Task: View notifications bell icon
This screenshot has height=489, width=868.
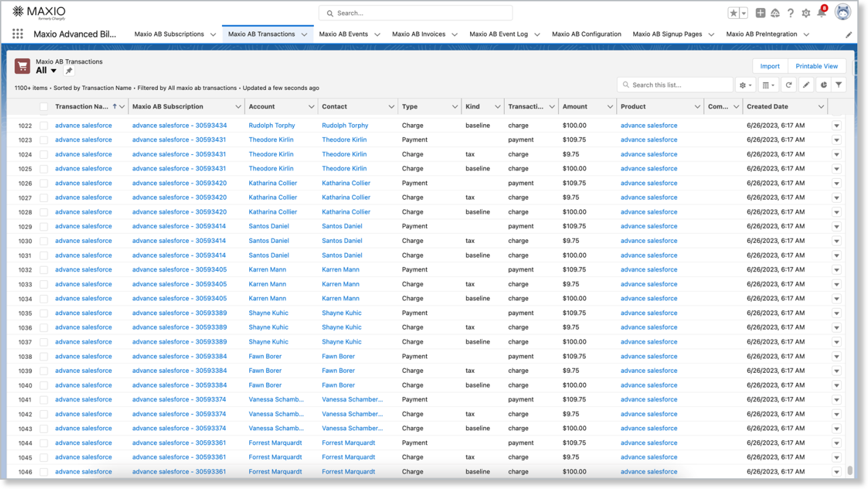Action: coord(821,13)
